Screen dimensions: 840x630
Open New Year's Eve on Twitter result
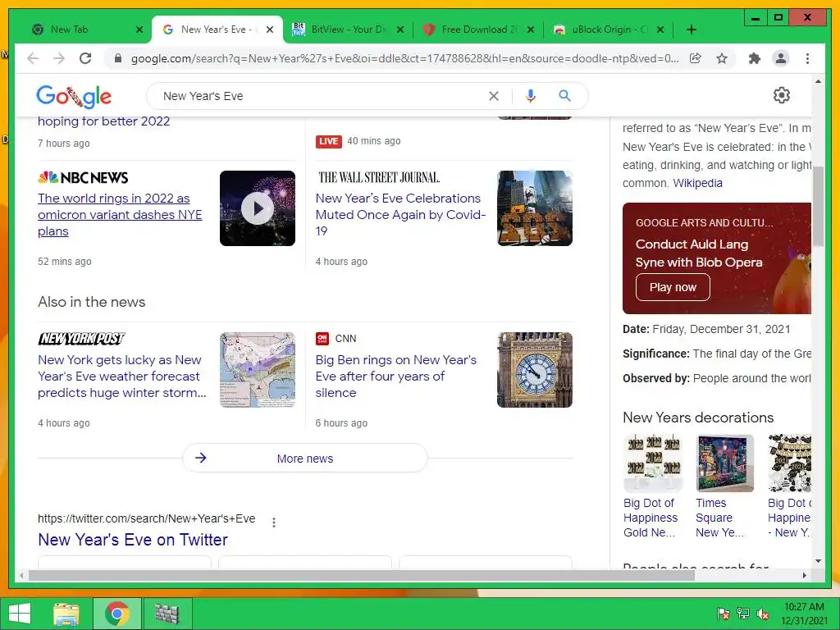pos(133,540)
